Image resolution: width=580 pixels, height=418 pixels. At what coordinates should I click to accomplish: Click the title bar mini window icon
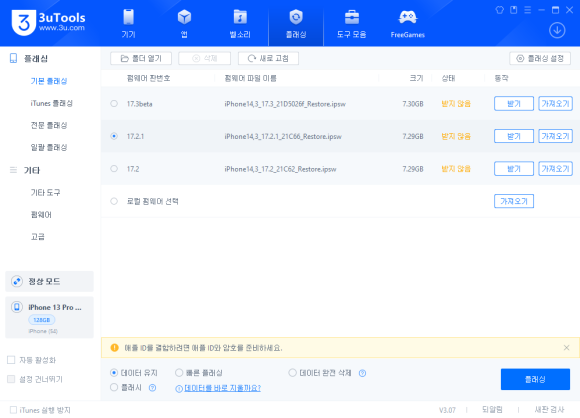513,10
